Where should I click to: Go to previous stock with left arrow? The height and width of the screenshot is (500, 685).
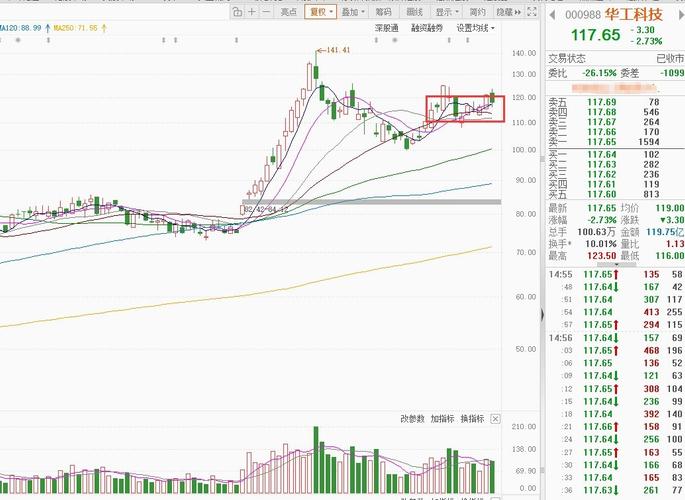(x=552, y=15)
